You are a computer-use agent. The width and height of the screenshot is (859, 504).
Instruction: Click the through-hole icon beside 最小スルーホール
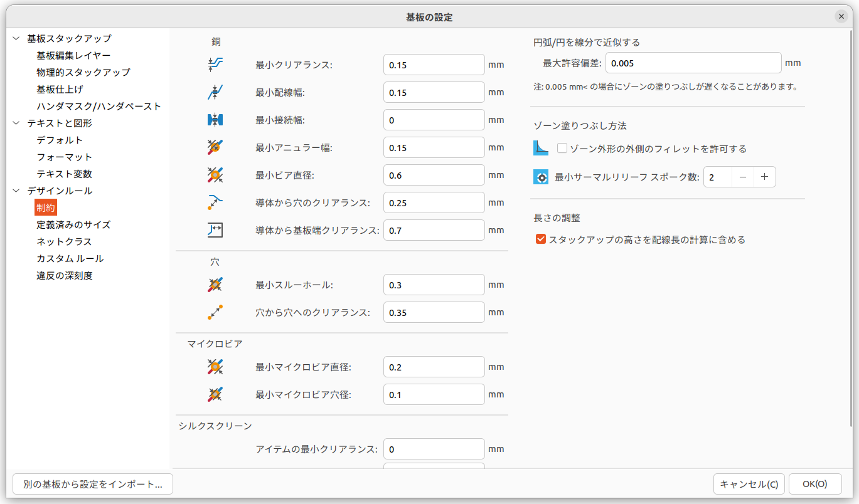click(215, 285)
